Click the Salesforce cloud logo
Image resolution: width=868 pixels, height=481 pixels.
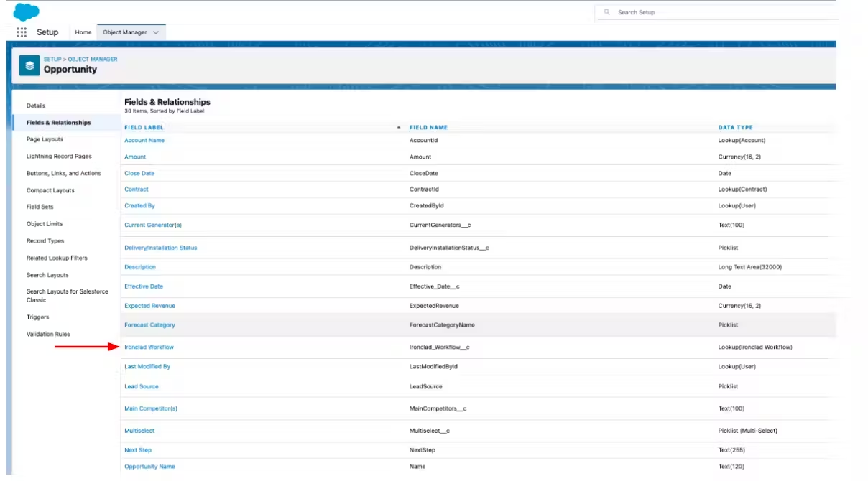(26, 11)
